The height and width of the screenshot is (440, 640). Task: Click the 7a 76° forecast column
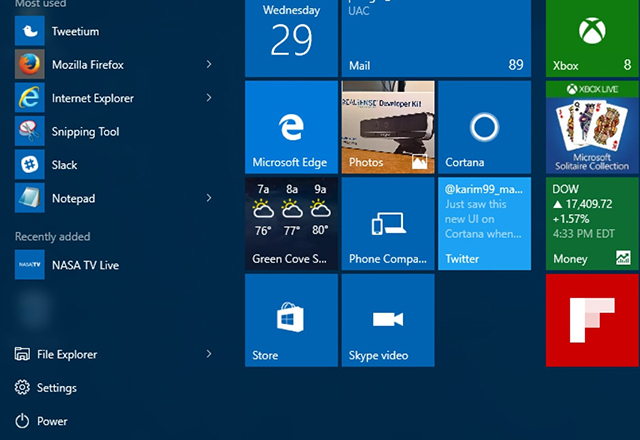263,210
